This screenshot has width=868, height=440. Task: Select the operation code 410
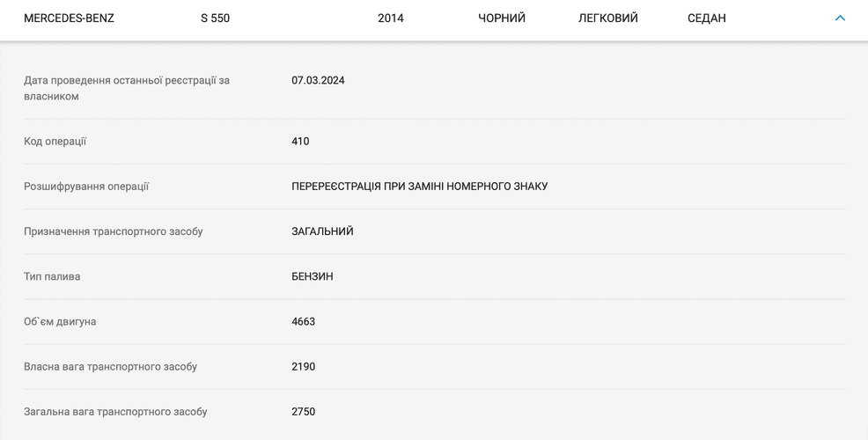(x=300, y=142)
